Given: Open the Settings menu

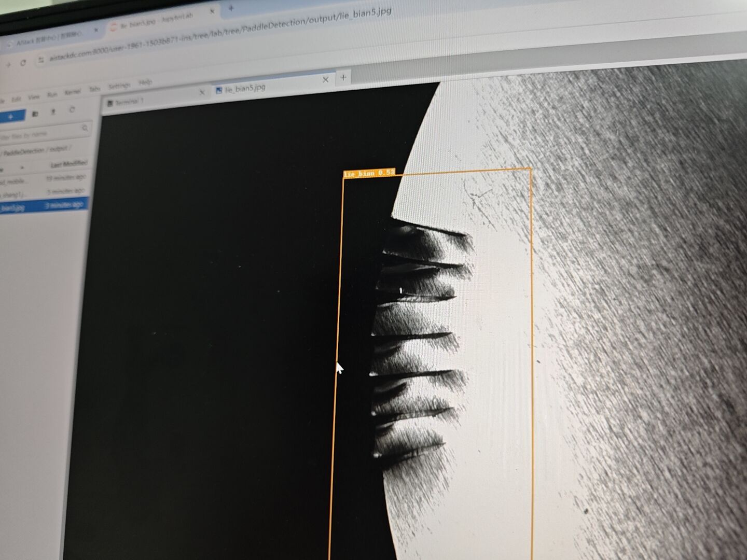Looking at the screenshot, I should (119, 86).
